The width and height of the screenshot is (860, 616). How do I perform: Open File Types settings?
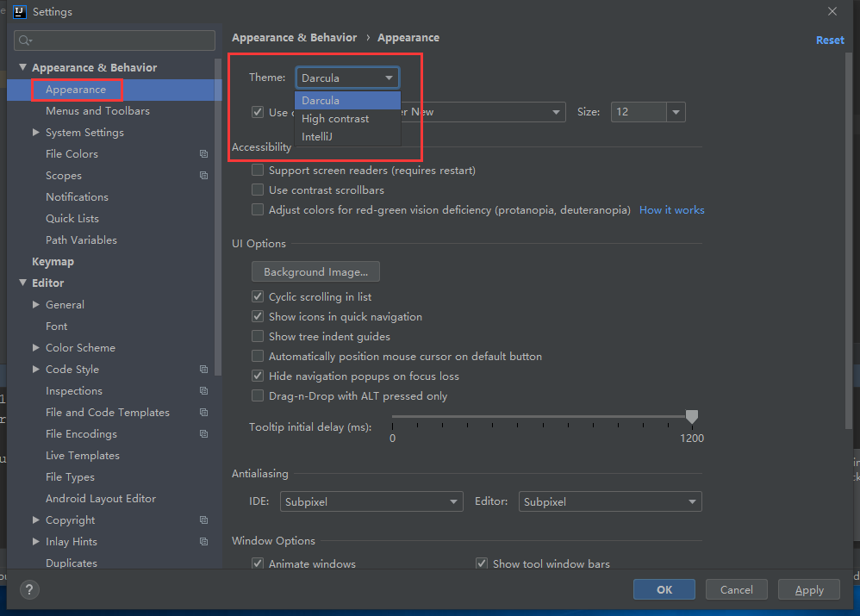tap(70, 477)
